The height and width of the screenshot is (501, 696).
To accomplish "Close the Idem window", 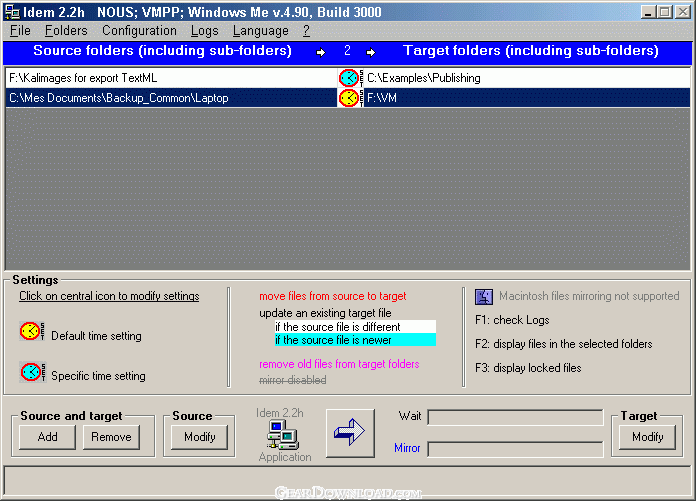I will pos(683,12).
